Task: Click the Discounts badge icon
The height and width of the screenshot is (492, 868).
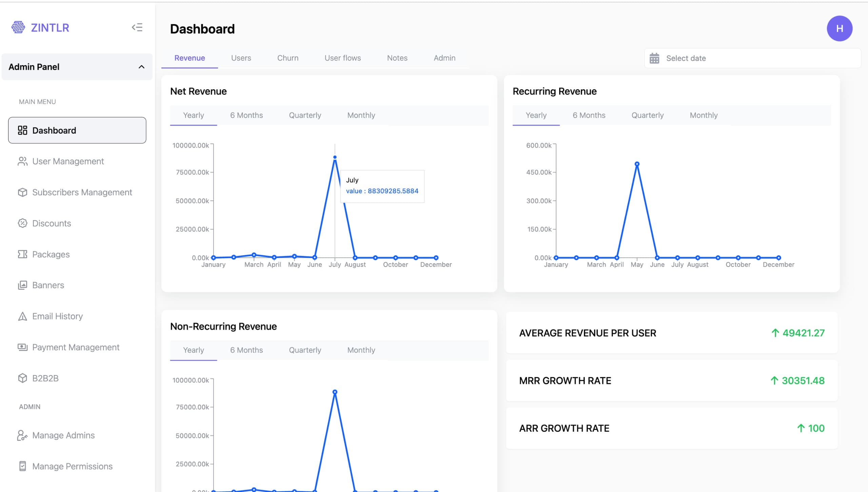Action: [22, 223]
